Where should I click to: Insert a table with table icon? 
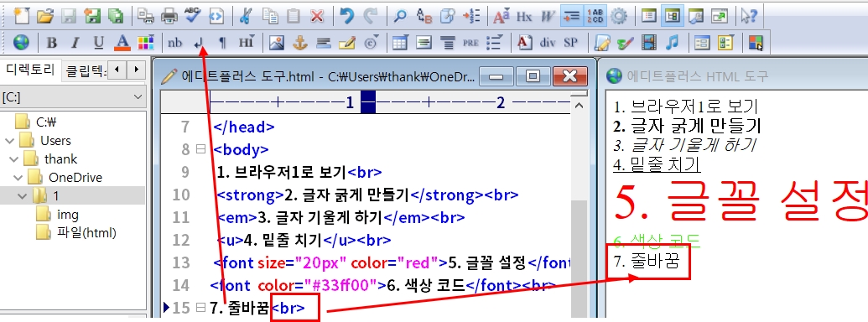(400, 43)
